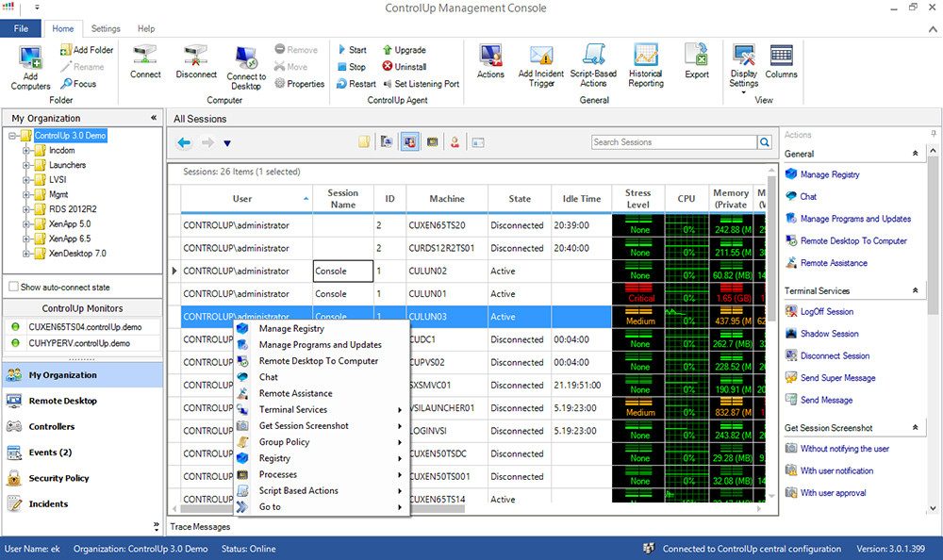Viewport: 943px width, 560px height.
Task: Click Set Listening Port
Action: tap(421, 84)
